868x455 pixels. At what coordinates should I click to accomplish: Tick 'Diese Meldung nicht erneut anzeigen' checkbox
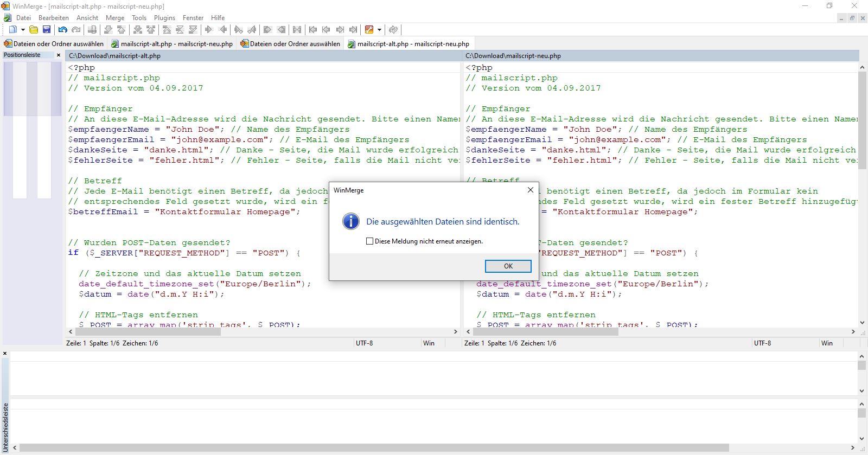370,241
